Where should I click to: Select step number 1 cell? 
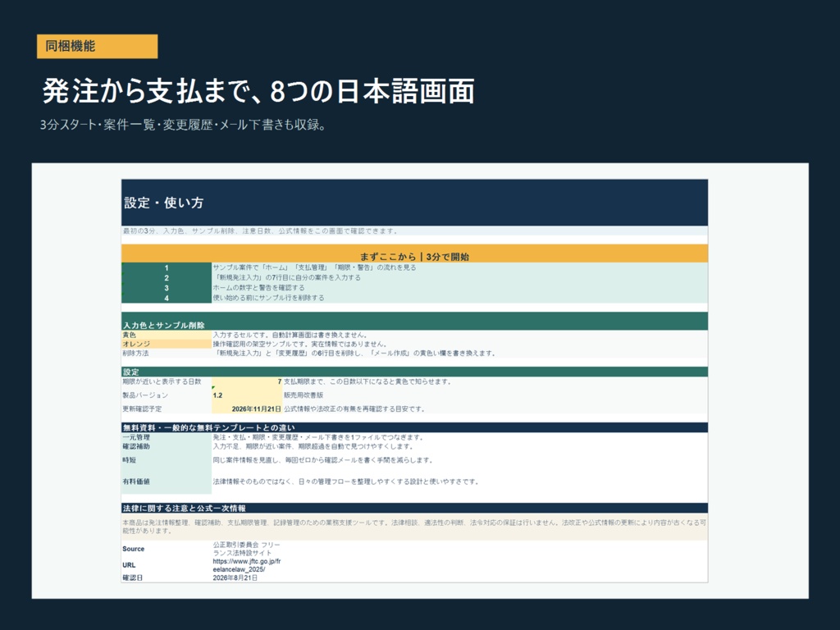[167, 267]
